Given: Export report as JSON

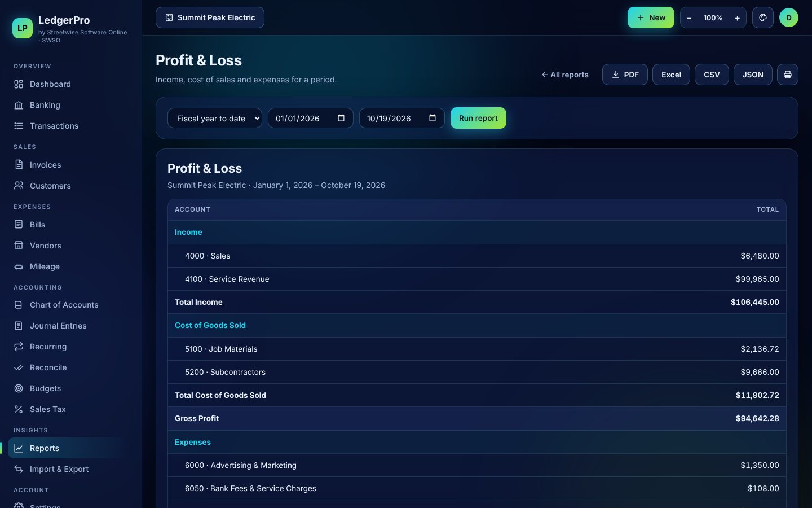Looking at the screenshot, I should 753,75.
